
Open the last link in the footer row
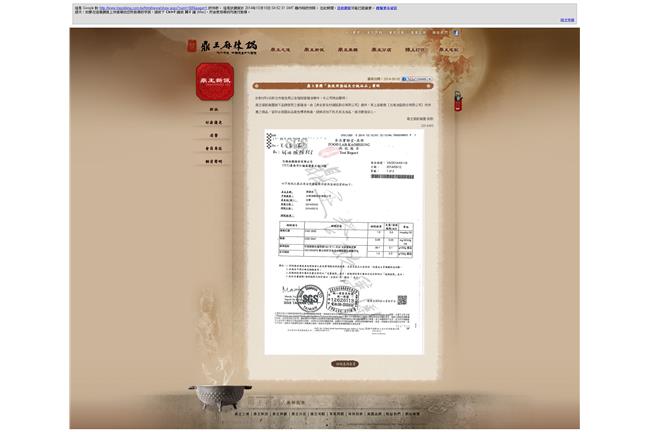coord(412,414)
